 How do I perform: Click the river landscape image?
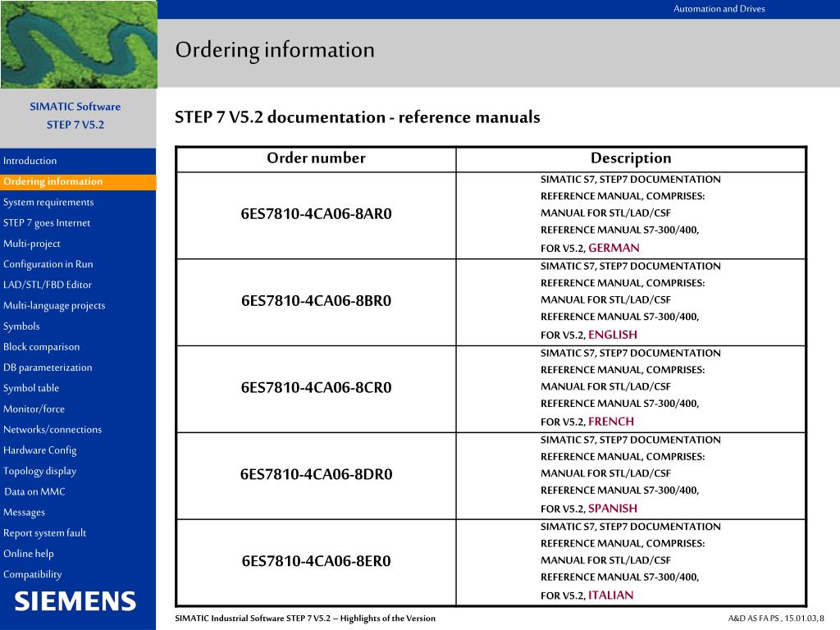coord(79,44)
